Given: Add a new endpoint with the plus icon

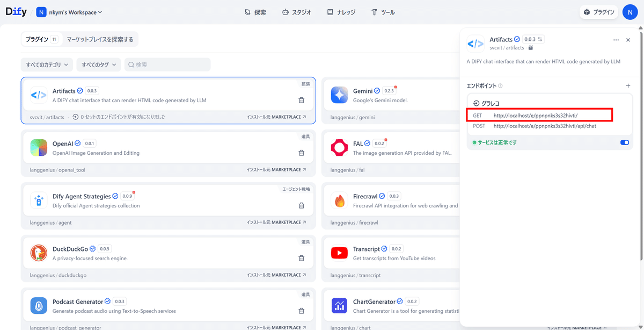Looking at the screenshot, I should click(x=628, y=85).
